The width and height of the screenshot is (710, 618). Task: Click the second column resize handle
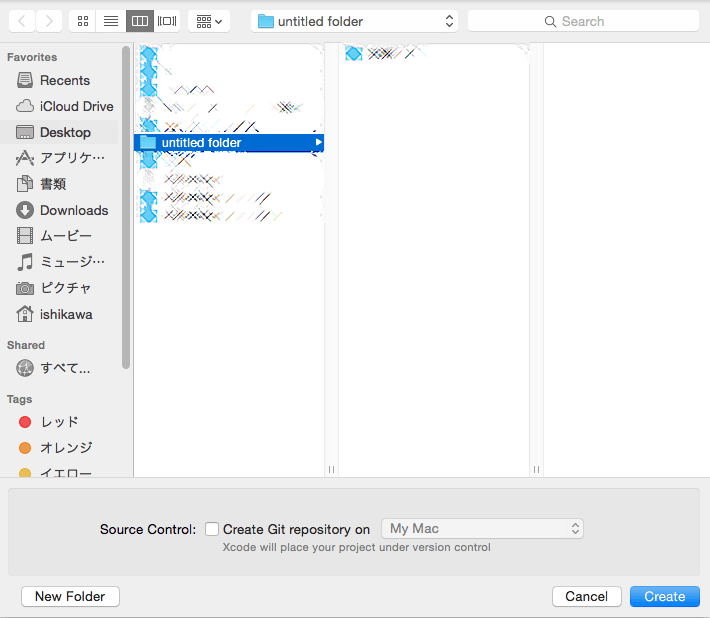(537, 469)
